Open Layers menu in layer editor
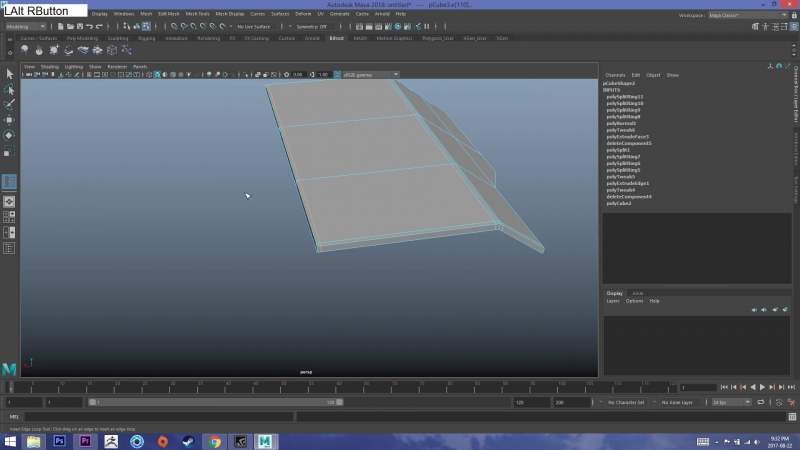800x450 pixels. [x=613, y=301]
